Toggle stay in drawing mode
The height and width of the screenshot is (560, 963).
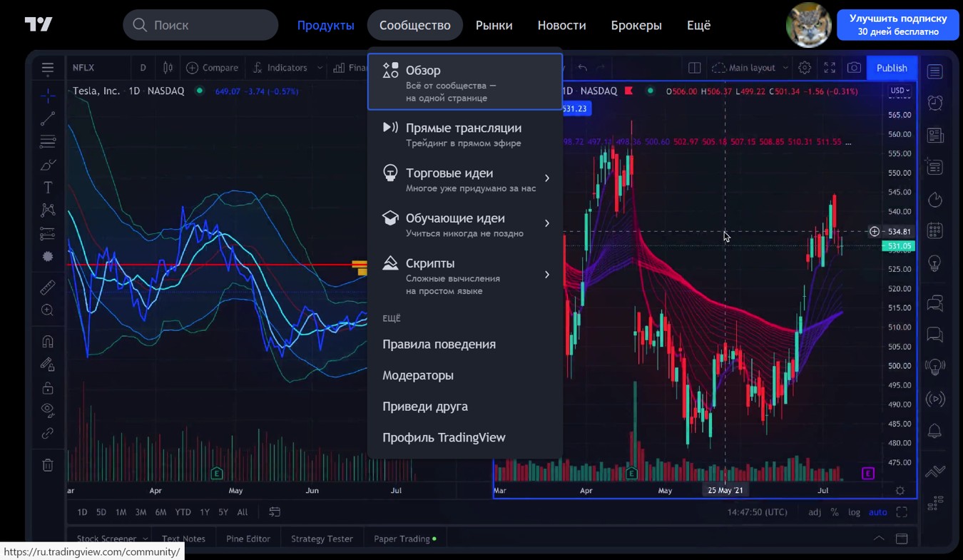click(x=48, y=365)
